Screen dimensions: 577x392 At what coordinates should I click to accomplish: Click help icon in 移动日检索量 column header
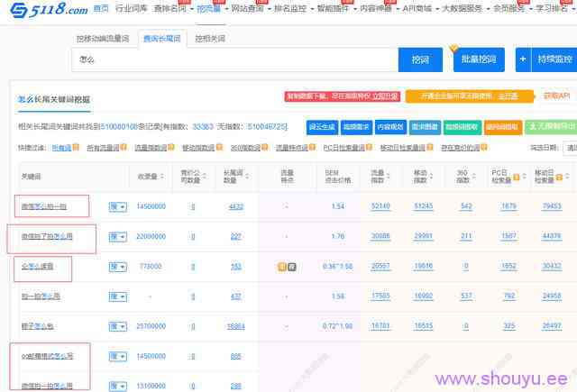(x=559, y=178)
